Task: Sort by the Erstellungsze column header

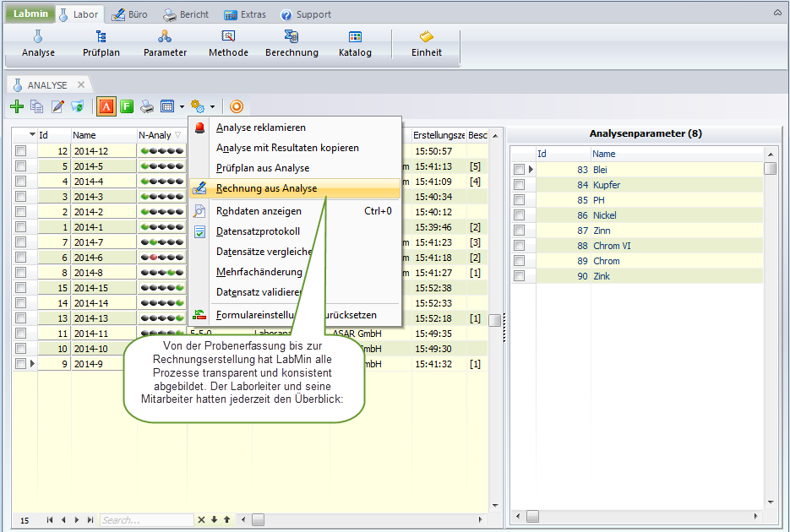Action: click(x=439, y=135)
